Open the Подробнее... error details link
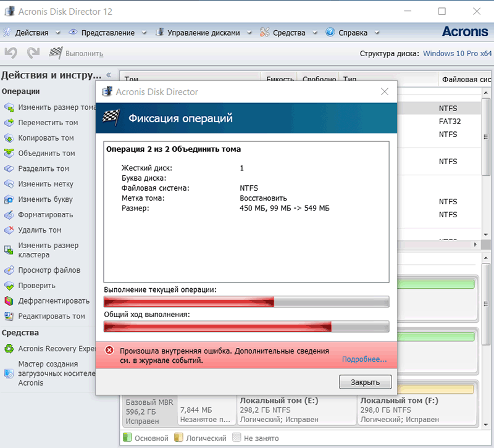Viewport: 494px width, 448px height. tap(364, 359)
